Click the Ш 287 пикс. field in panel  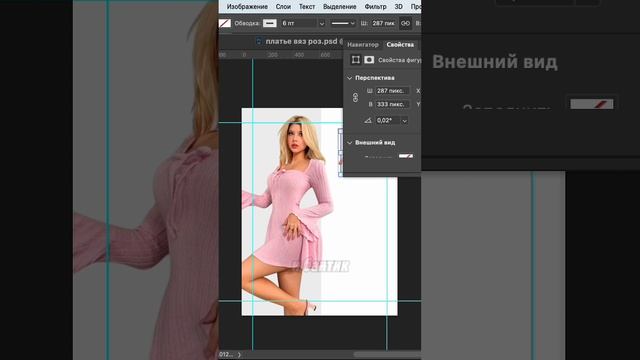pyautogui.click(x=392, y=91)
